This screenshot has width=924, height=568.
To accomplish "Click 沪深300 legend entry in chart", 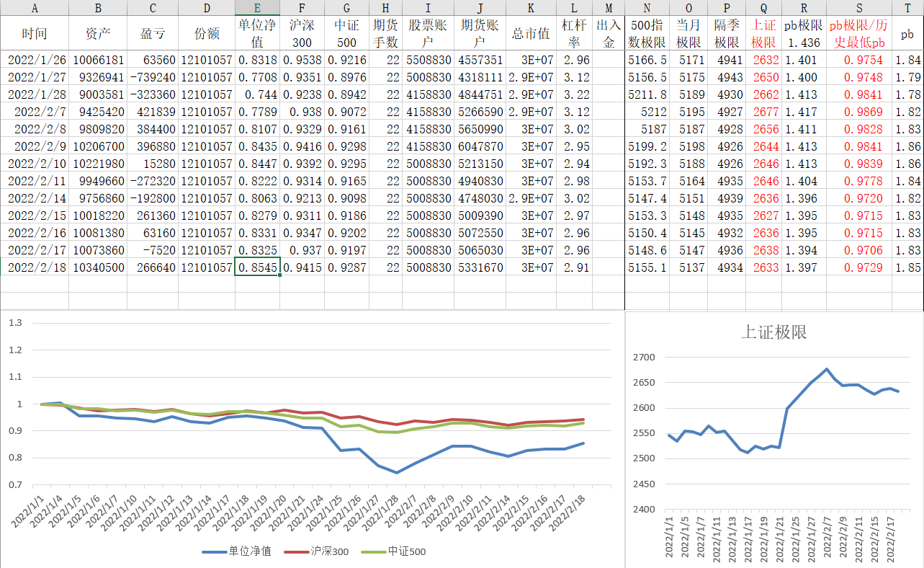I will 317,551.
